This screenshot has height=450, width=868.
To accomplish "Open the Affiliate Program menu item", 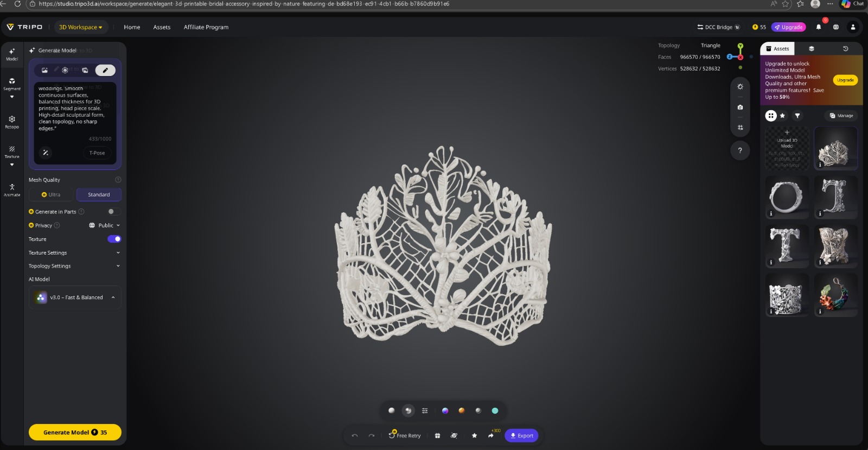I will click(206, 27).
